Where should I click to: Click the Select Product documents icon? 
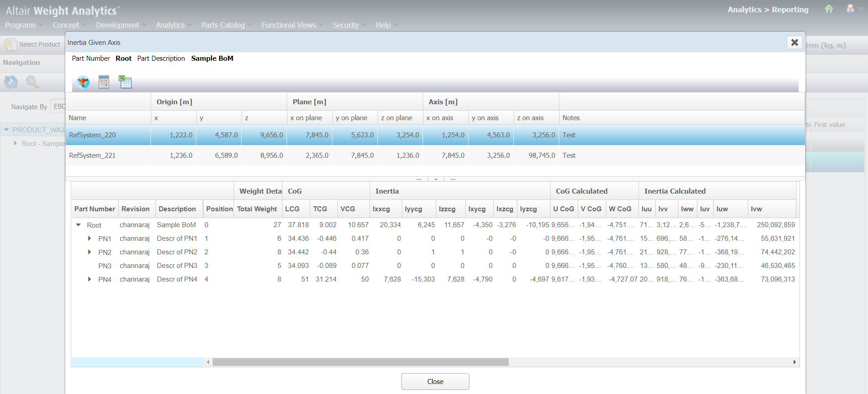click(10, 44)
